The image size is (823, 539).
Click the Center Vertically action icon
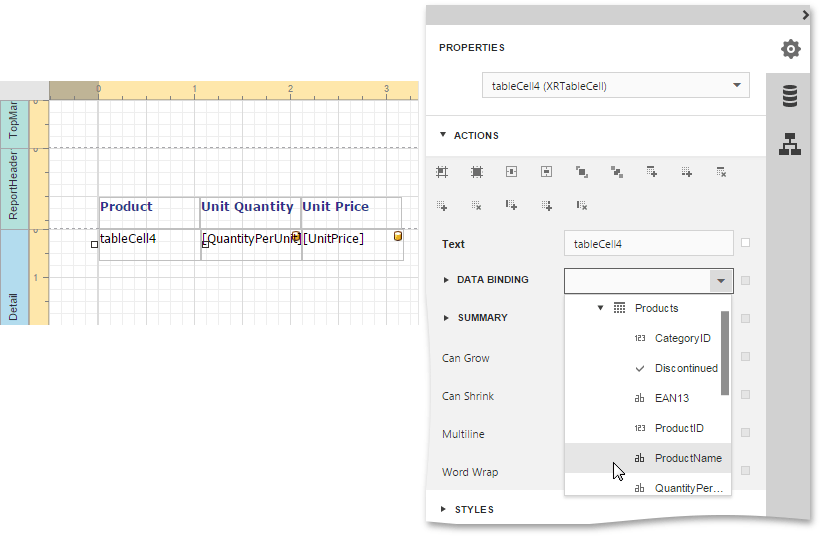click(x=546, y=172)
